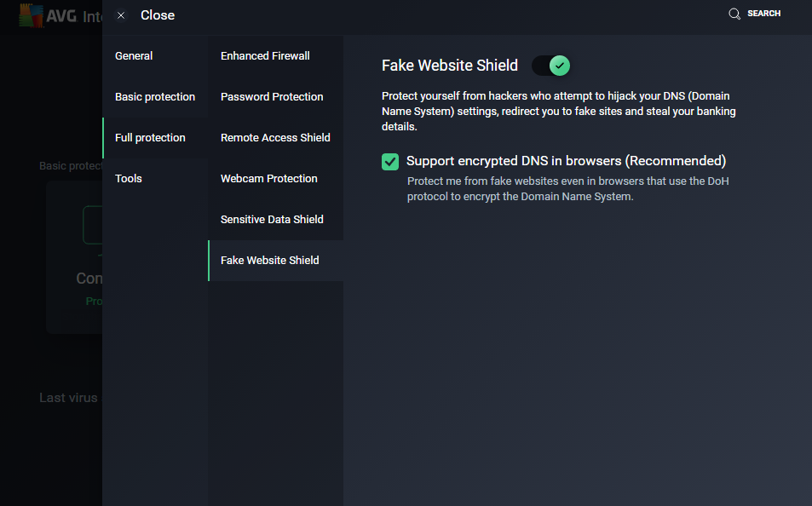Image resolution: width=812 pixels, height=506 pixels.
Task: Click the SEARCH text label
Action: click(x=763, y=14)
